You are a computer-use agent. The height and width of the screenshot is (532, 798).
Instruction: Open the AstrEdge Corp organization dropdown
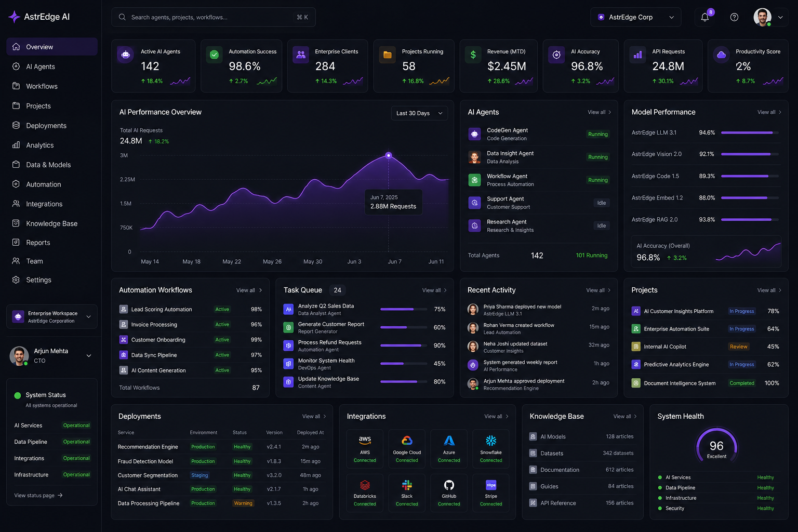click(x=636, y=17)
